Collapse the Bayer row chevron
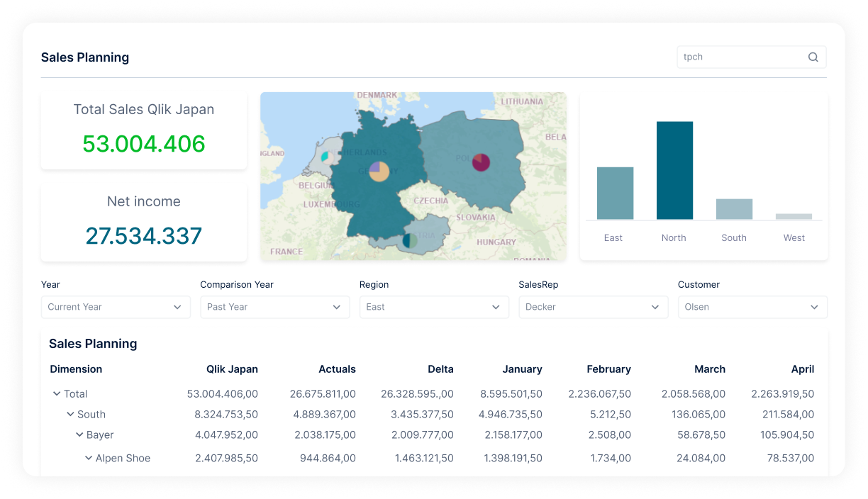 coord(79,435)
